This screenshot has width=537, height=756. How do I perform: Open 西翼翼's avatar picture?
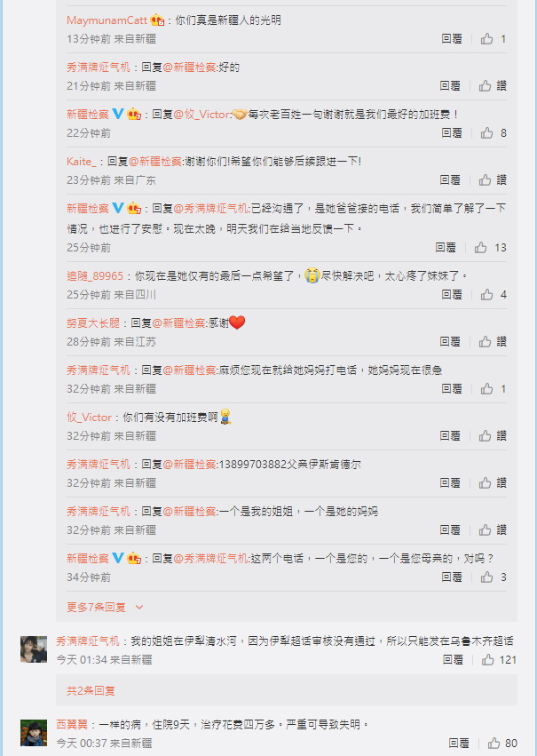[34, 732]
